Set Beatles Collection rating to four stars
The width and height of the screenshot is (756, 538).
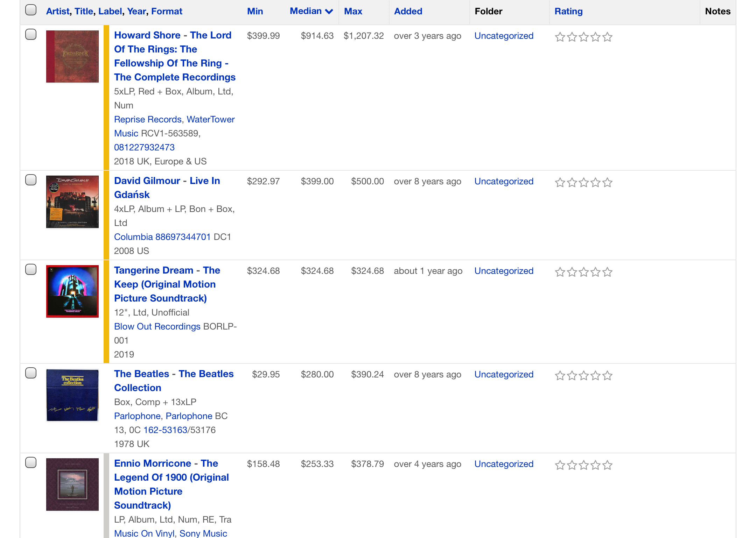pos(596,375)
